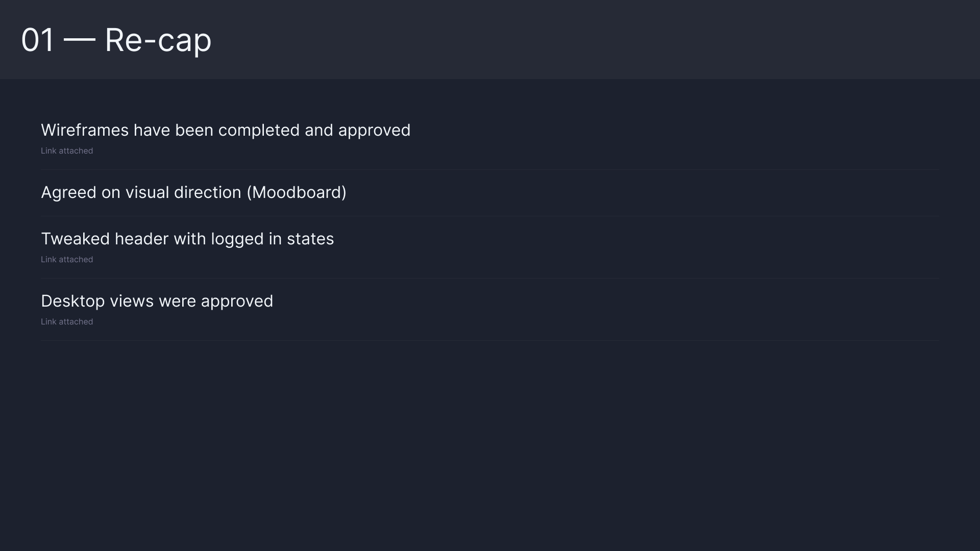Click the "Agreed on visual direction" line

click(193, 192)
